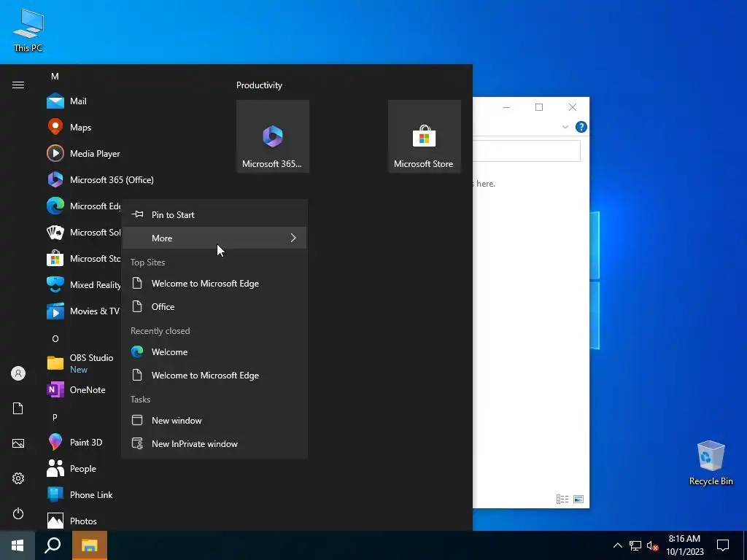Choose New InPrivate window task
747x560 pixels.
pyautogui.click(x=214, y=444)
